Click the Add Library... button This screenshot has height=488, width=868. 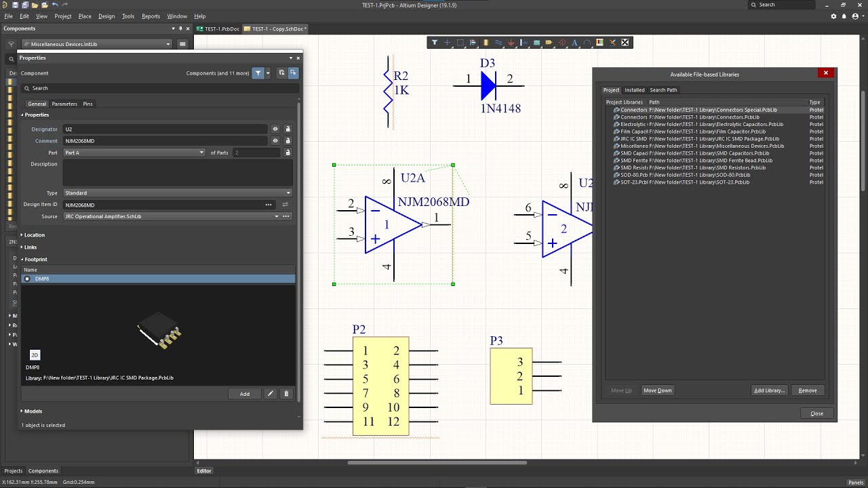(770, 390)
